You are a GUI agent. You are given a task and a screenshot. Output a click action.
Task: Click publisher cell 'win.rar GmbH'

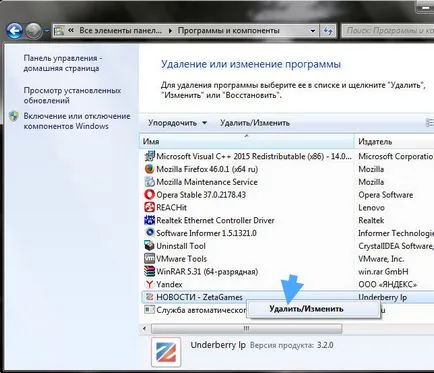(383, 272)
